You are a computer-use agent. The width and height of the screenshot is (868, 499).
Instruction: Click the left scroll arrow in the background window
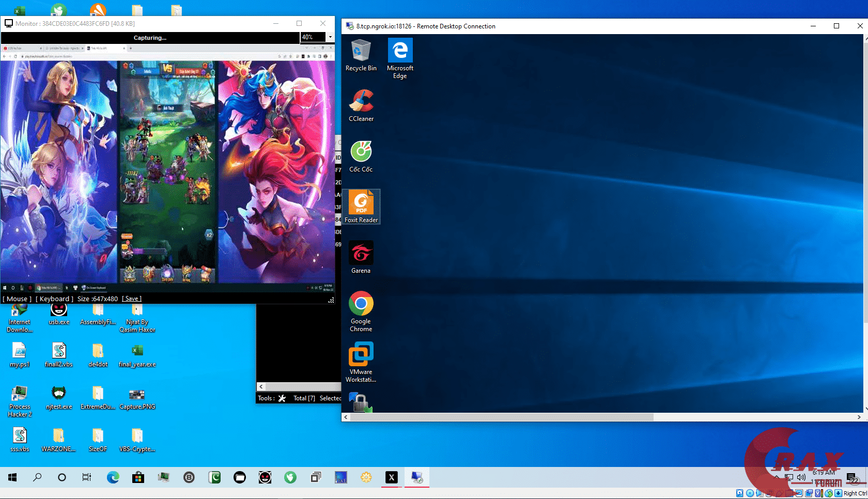coord(261,386)
